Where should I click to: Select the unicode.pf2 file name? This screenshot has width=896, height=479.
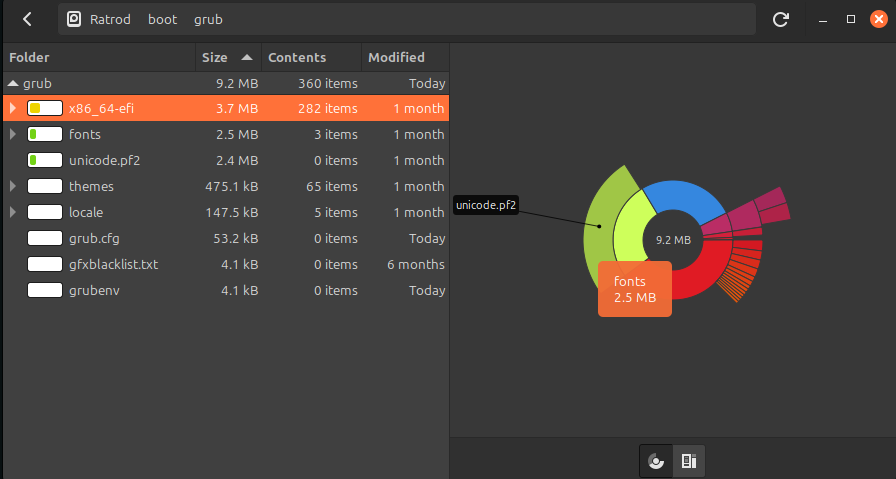[x=105, y=161]
